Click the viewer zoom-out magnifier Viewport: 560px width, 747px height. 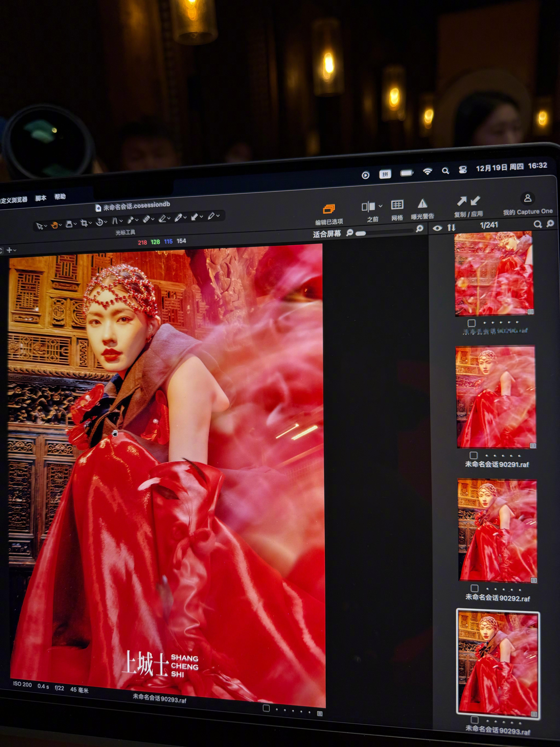pyautogui.click(x=350, y=232)
